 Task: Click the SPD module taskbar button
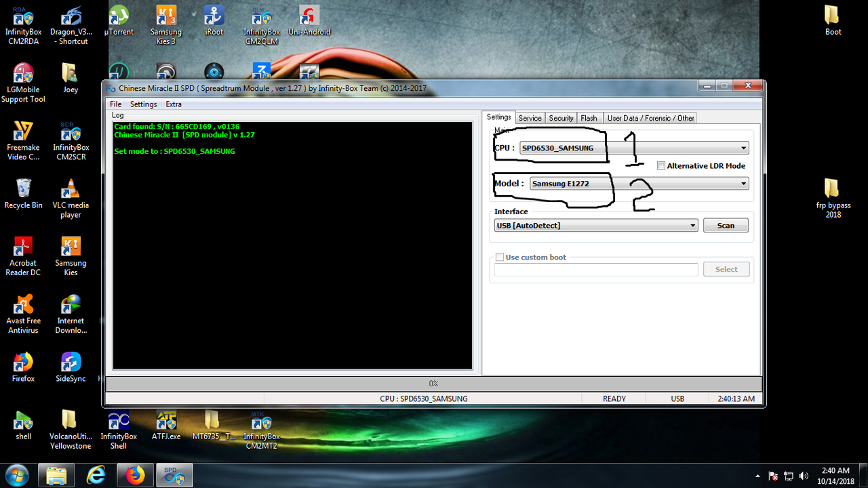tap(174, 476)
